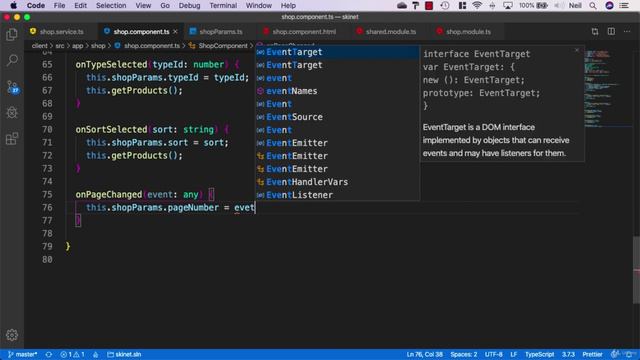Open editor More Actions ellipsis
The height and width of the screenshot is (360, 640).
[x=627, y=32]
